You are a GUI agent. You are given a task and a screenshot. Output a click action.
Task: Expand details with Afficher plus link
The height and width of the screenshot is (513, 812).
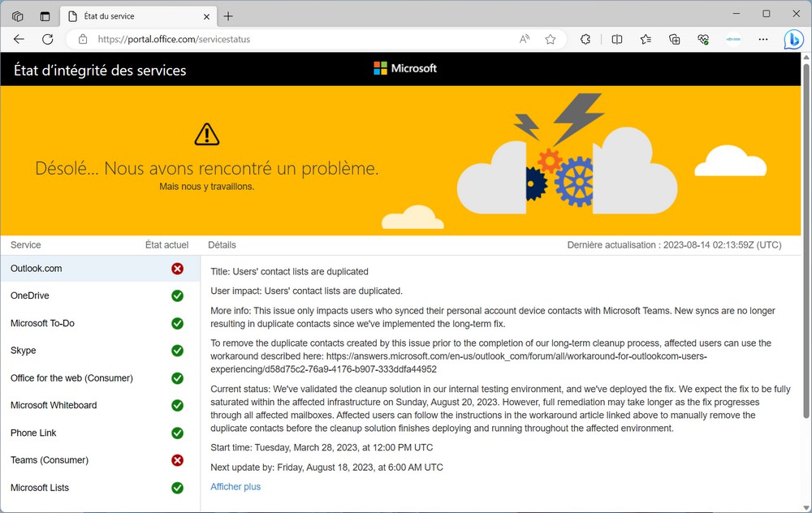tap(235, 486)
